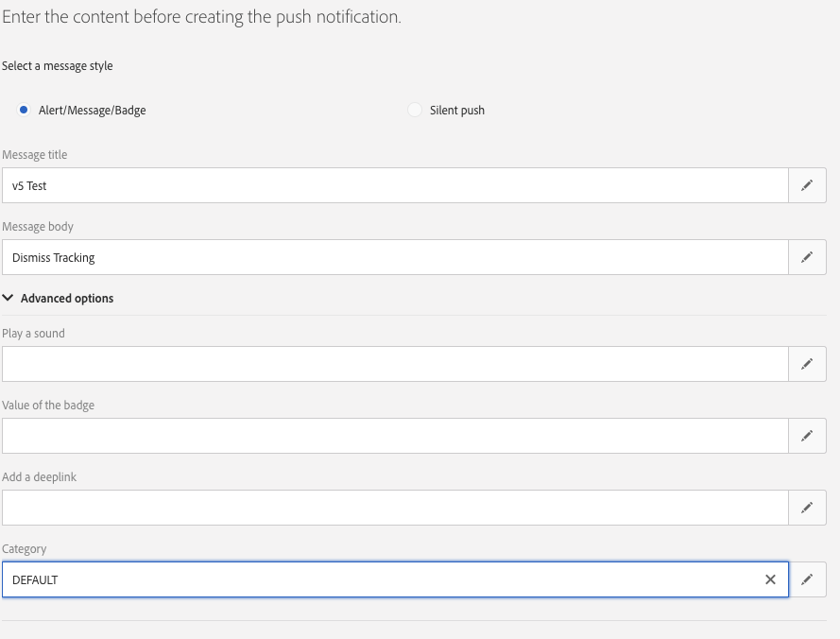Viewport: 840px width, 639px height.
Task: Select the Alert/Message/Badge radio button
Action: tap(24, 111)
